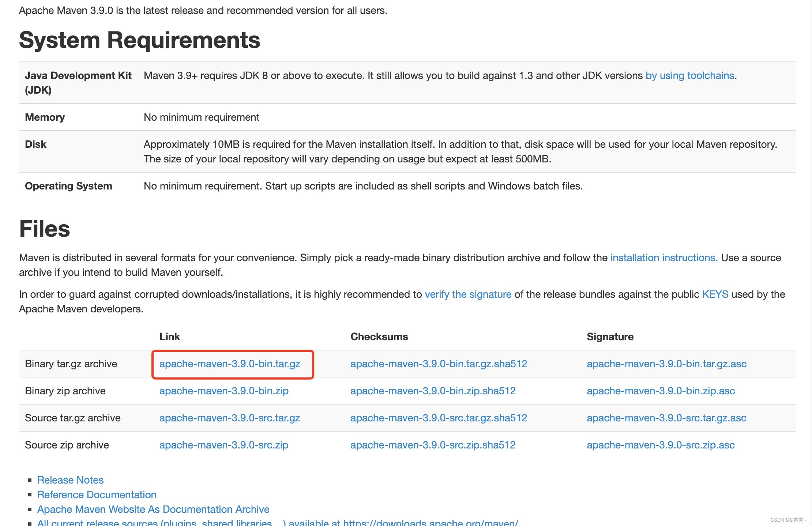Screen dimensions: 812x526
Task: Open apache-maven-3.9.0-src.zip.asc signature
Action: coord(661,445)
